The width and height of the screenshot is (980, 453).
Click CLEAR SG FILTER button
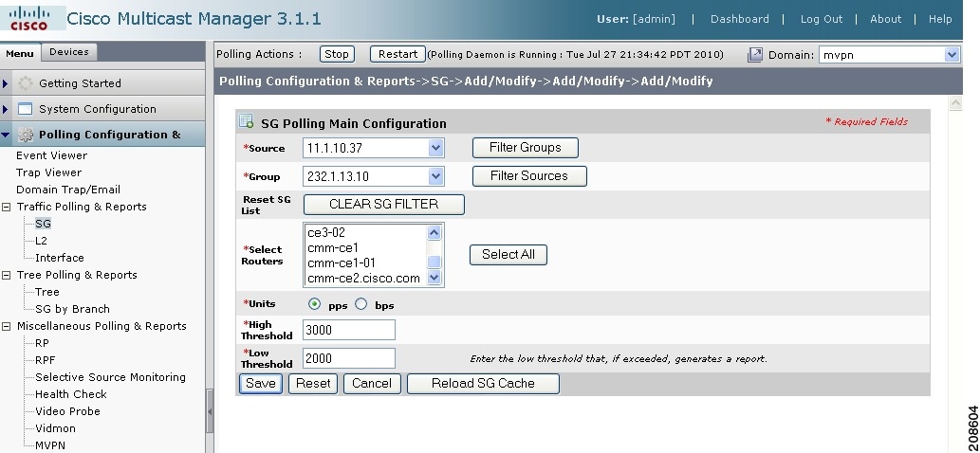pos(384,204)
